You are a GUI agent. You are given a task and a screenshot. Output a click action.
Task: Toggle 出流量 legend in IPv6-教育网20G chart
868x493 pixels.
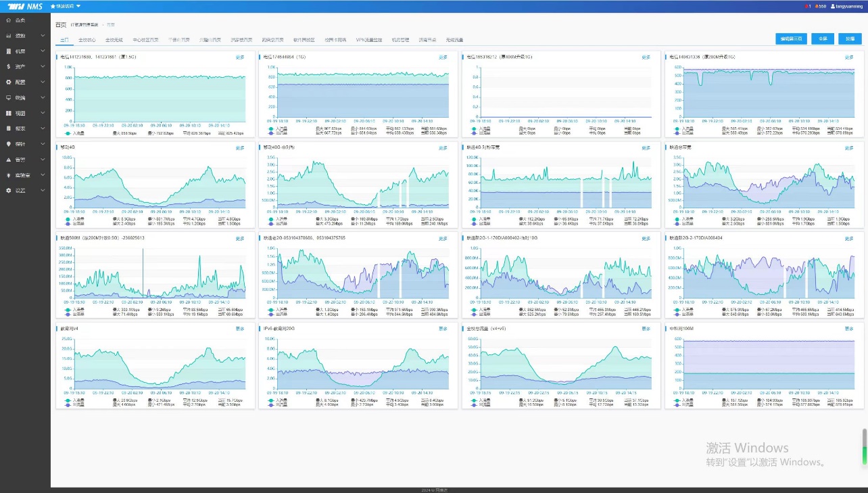279,404
